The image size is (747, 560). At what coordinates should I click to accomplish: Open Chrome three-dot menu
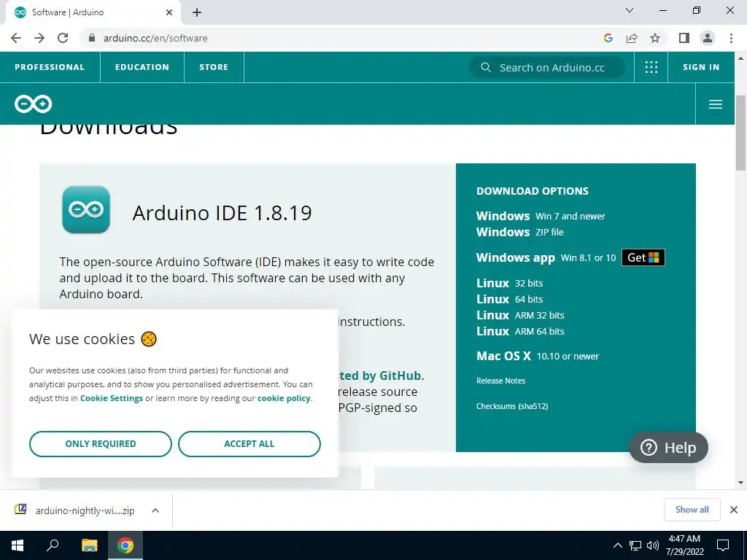(731, 38)
